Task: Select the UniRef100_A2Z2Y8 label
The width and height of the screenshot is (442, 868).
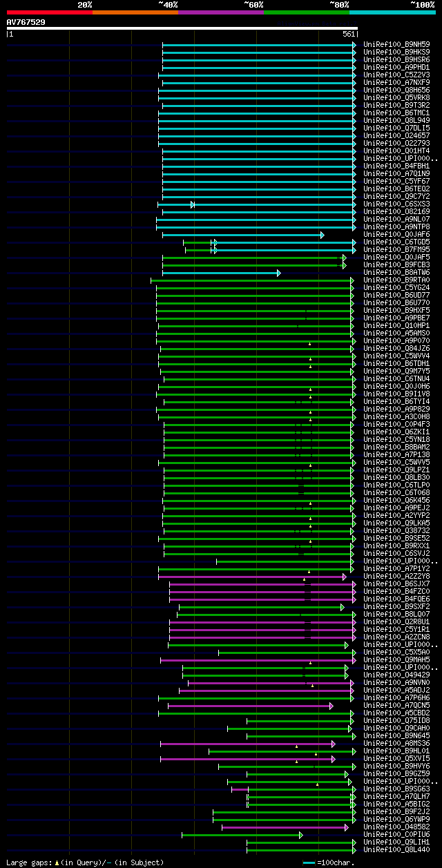Action: [x=396, y=576]
